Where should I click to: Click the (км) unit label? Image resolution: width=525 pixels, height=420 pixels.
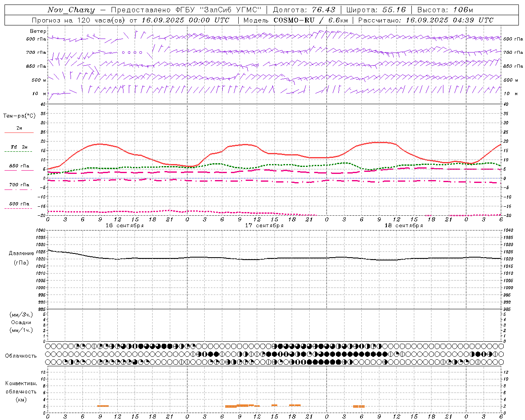click(x=21, y=400)
